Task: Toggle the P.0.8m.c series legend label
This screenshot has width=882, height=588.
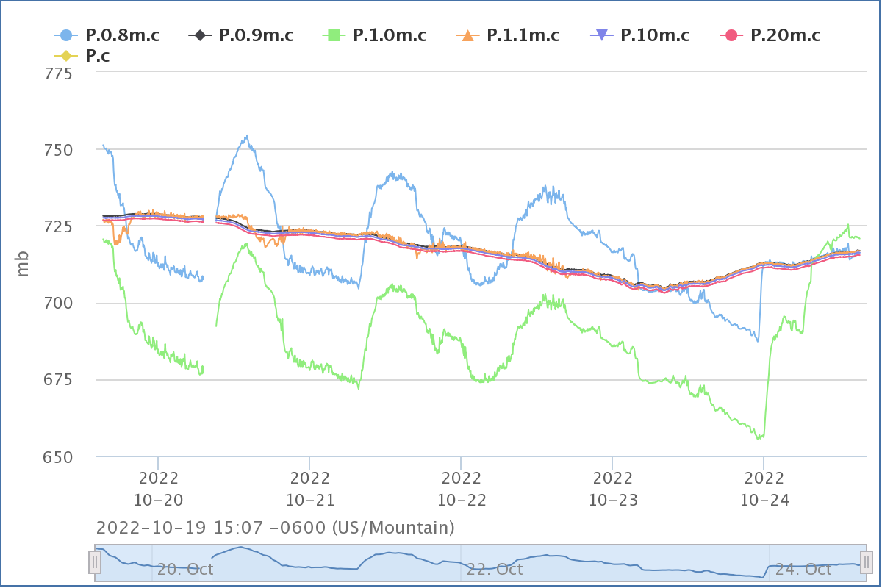Action: [123, 35]
